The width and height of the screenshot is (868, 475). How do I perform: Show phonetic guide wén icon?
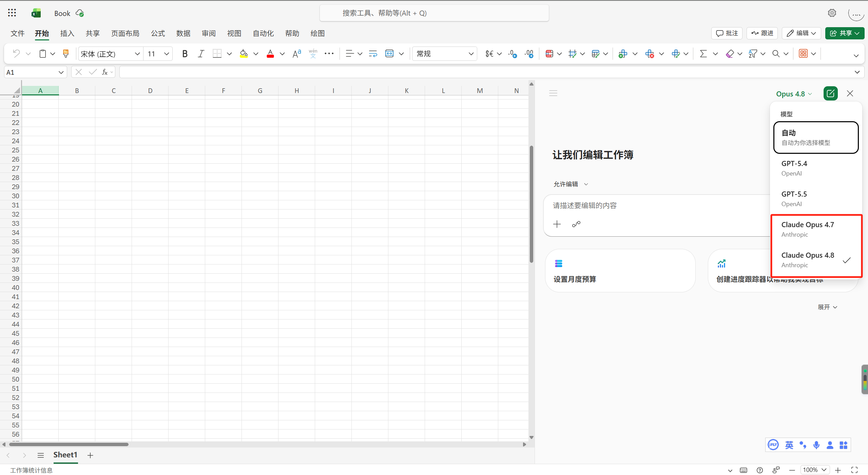313,54
